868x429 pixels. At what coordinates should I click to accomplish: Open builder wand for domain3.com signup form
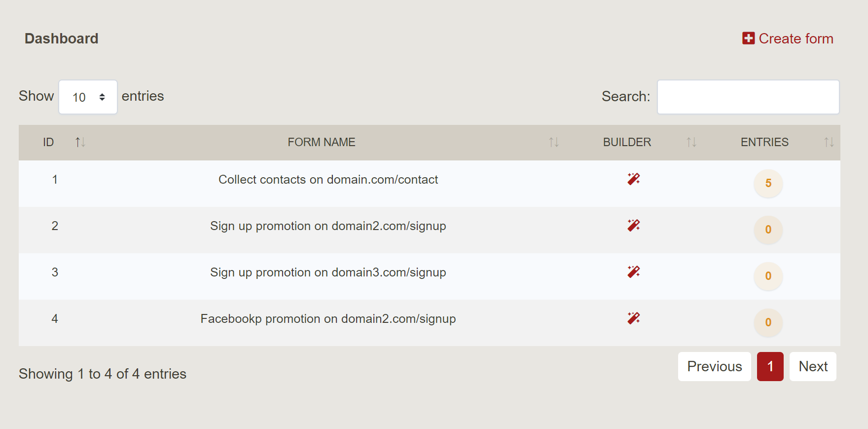point(633,272)
